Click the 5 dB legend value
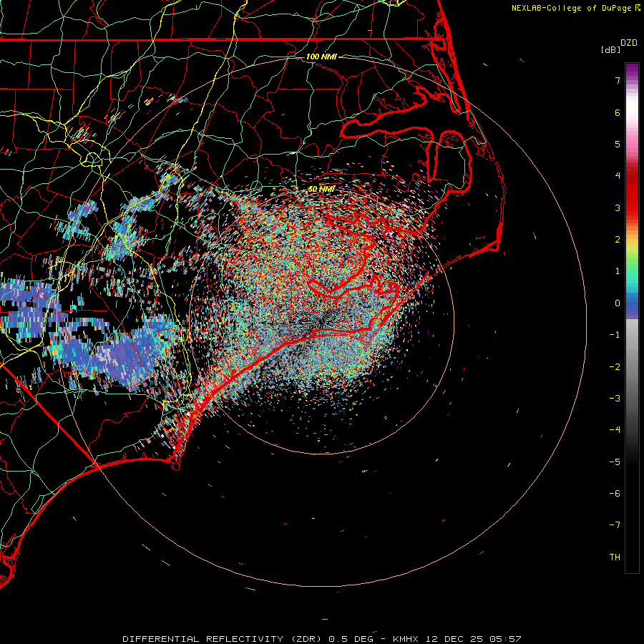Screen dimensions: 644x644 point(618,144)
